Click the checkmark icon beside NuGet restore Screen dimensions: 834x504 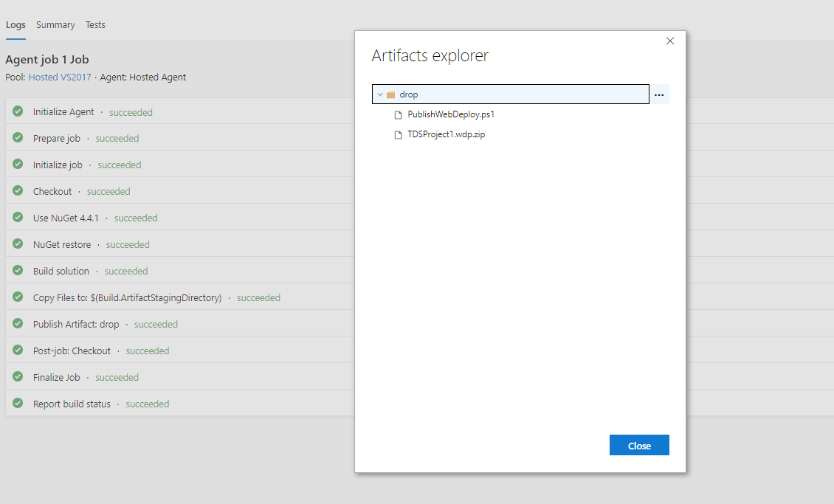pos(17,244)
